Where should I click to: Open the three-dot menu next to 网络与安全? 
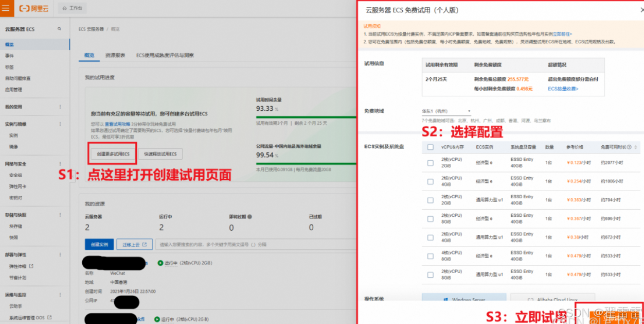[60, 164]
